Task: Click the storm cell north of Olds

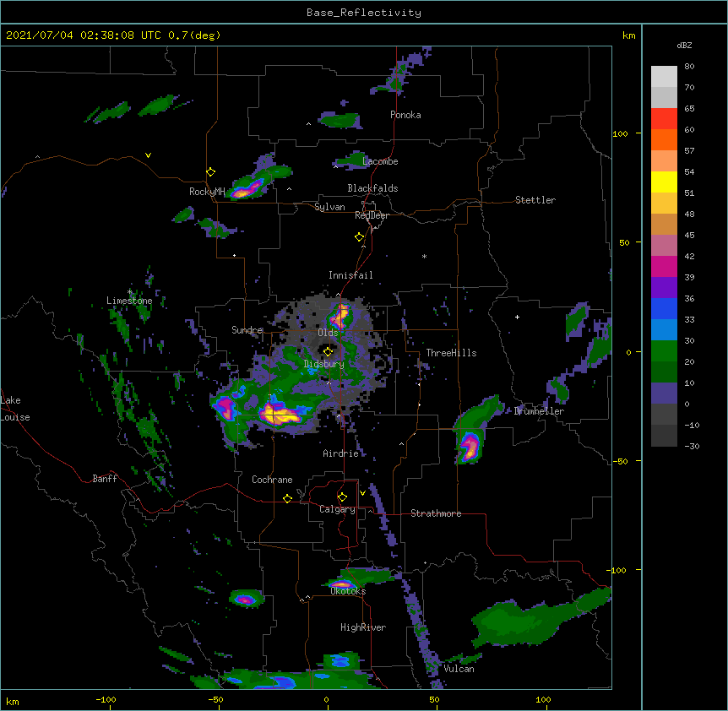Action: pyautogui.click(x=340, y=317)
